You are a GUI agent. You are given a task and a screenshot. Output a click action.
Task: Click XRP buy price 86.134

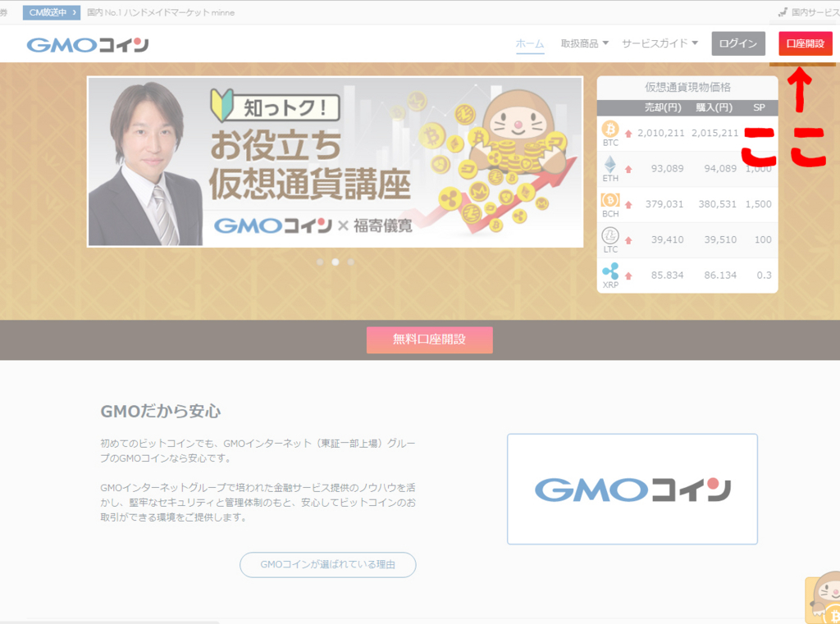tap(720, 276)
